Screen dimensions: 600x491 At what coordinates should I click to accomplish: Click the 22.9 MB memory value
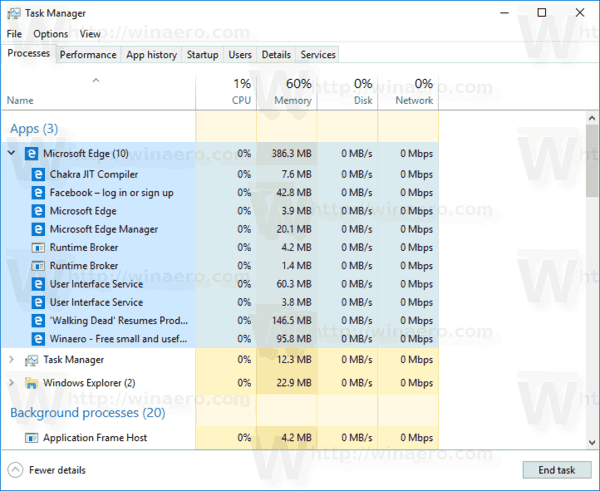tap(294, 383)
